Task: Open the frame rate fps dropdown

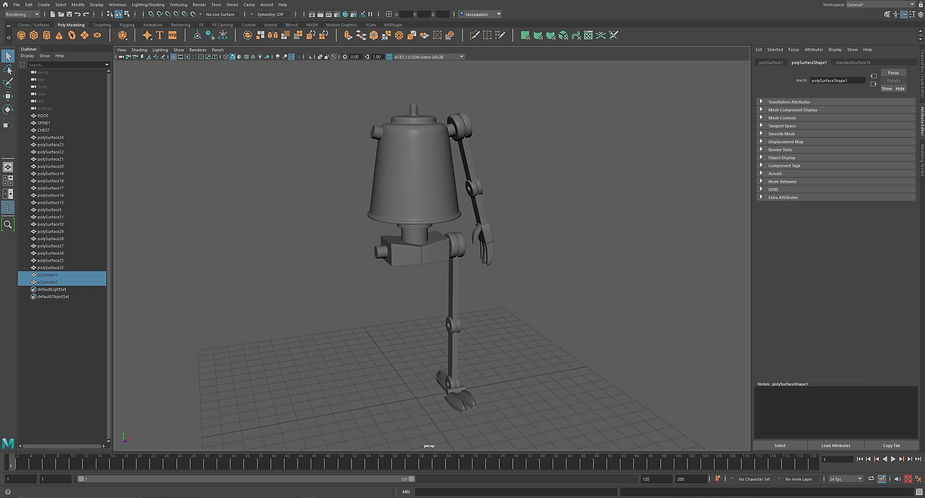Action: coord(845,479)
